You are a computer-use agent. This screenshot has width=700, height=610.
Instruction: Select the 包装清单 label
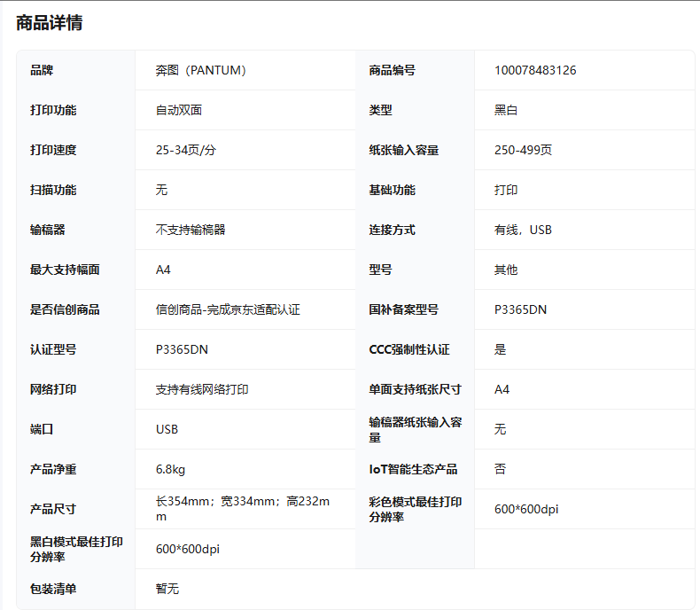(53, 589)
